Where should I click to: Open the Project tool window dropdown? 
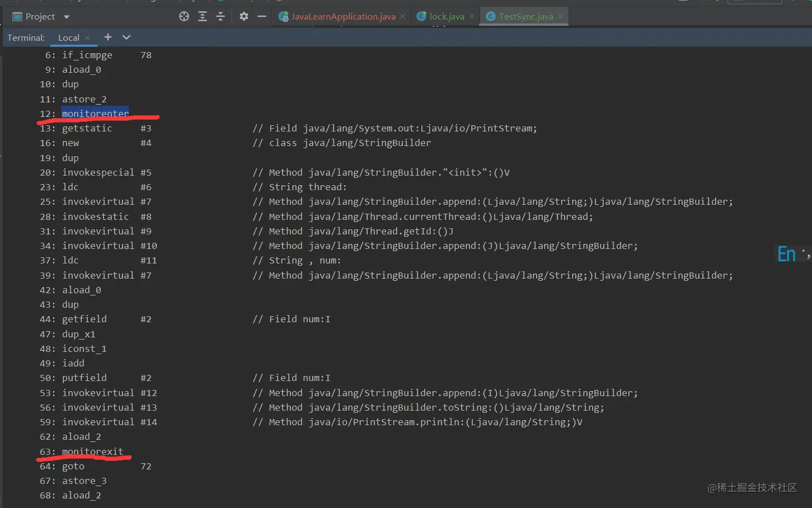coord(67,17)
